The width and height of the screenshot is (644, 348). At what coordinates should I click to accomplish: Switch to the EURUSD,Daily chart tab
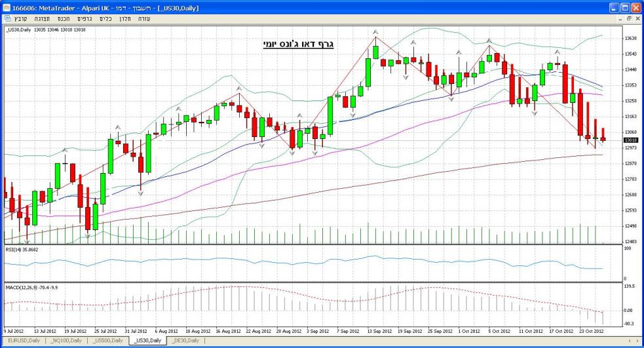click(x=24, y=341)
